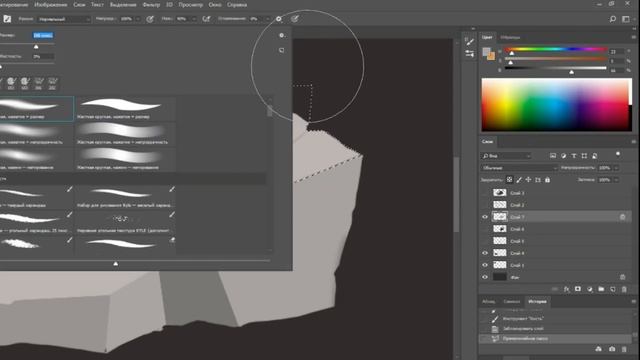Open flow 40% arrow in options bar

(194, 19)
